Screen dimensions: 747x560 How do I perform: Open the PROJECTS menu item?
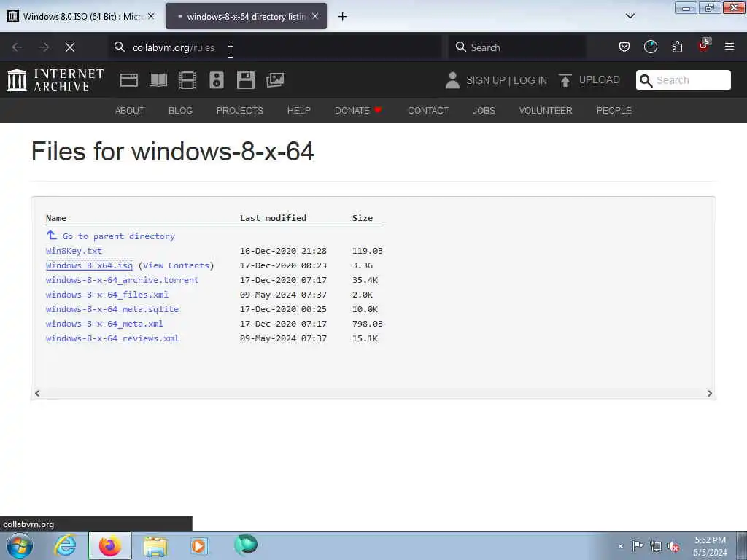(x=239, y=111)
